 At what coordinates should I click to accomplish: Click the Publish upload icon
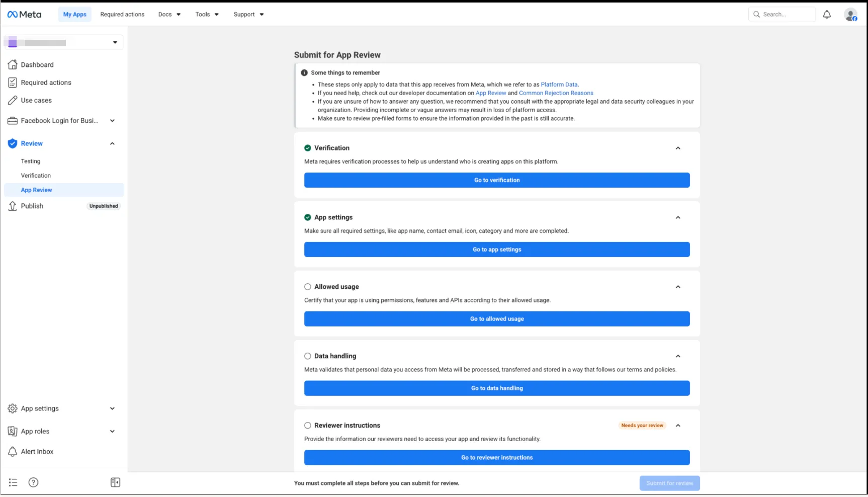click(13, 206)
